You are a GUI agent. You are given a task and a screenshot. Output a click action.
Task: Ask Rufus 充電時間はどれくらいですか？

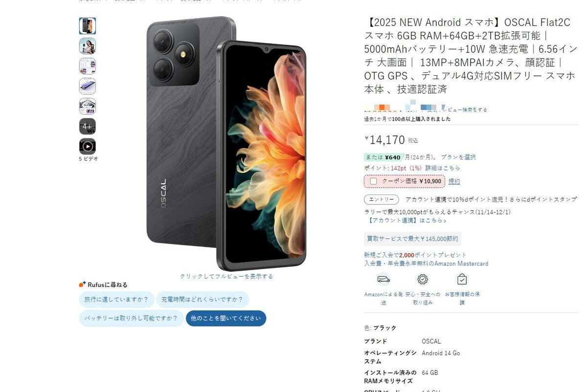(x=203, y=300)
